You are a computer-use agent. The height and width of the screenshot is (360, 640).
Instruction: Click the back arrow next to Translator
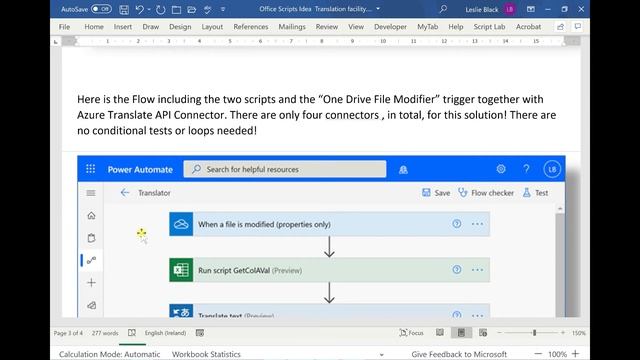[x=124, y=193]
